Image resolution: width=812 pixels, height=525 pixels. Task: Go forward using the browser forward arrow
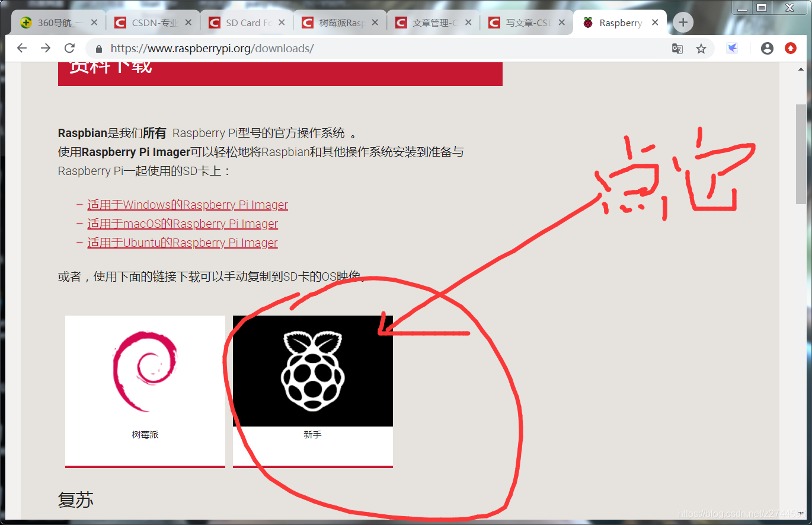point(46,48)
